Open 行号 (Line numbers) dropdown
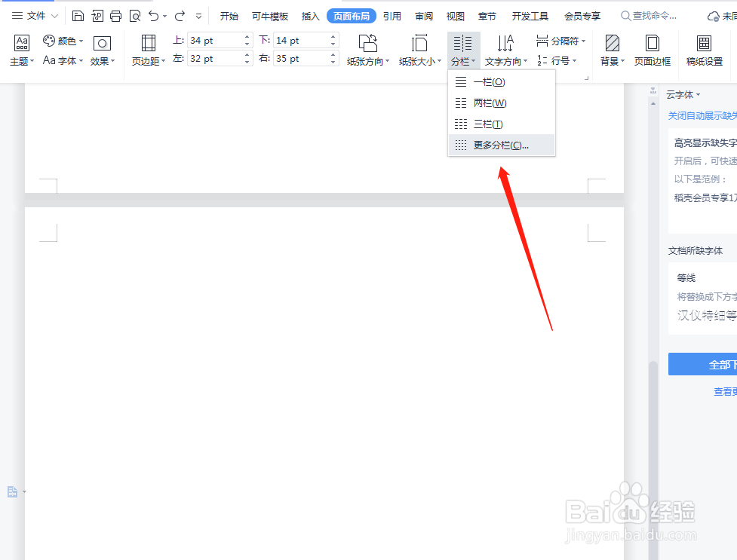This screenshot has width=737, height=560. (x=557, y=60)
